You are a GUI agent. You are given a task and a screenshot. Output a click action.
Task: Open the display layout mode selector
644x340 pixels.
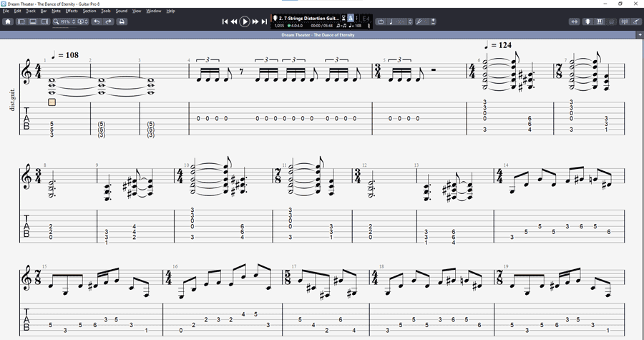82,21
